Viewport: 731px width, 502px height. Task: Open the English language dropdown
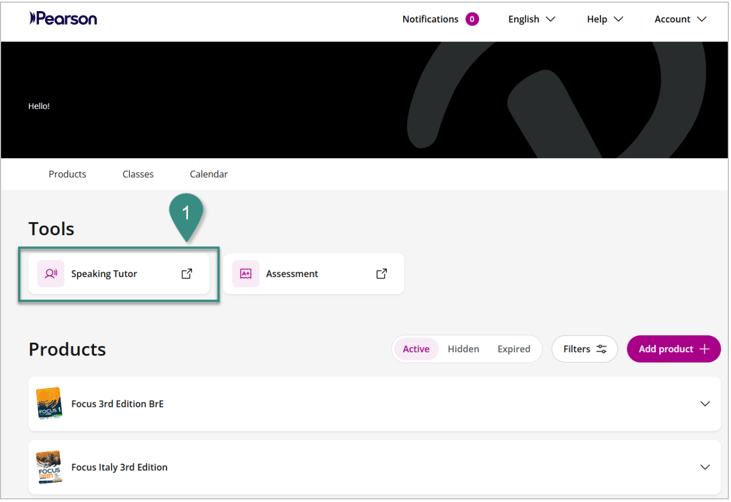click(x=531, y=19)
